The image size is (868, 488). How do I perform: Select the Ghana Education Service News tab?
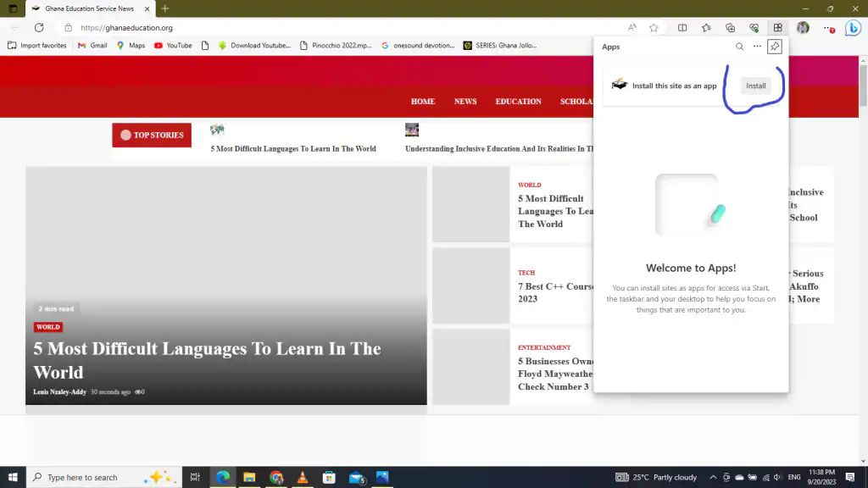pyautogui.click(x=89, y=10)
